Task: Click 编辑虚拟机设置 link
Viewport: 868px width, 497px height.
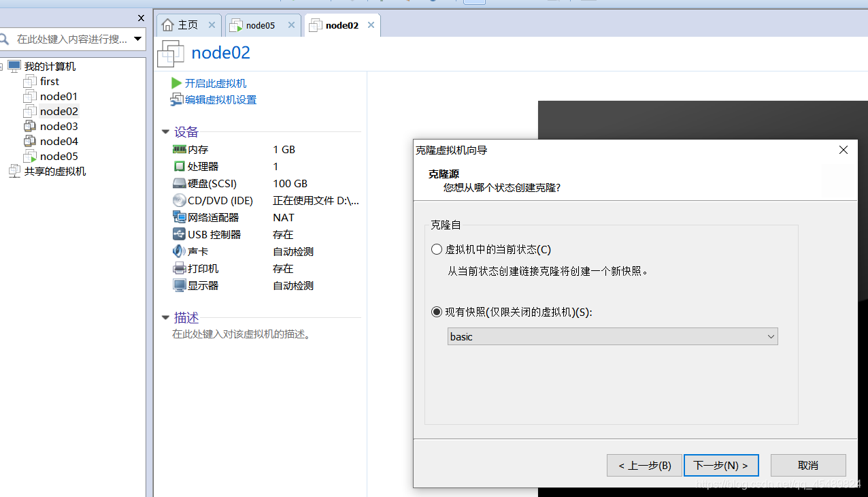Action: (x=221, y=100)
